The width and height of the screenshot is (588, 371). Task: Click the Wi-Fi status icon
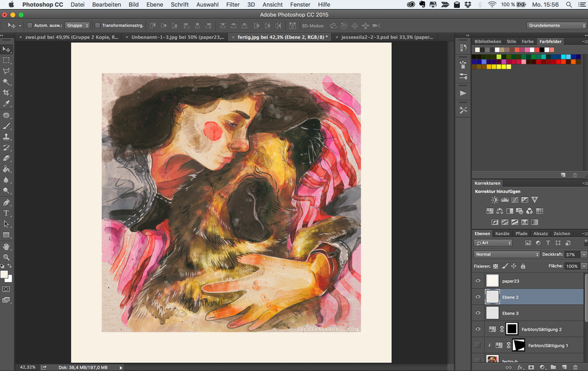492,4
